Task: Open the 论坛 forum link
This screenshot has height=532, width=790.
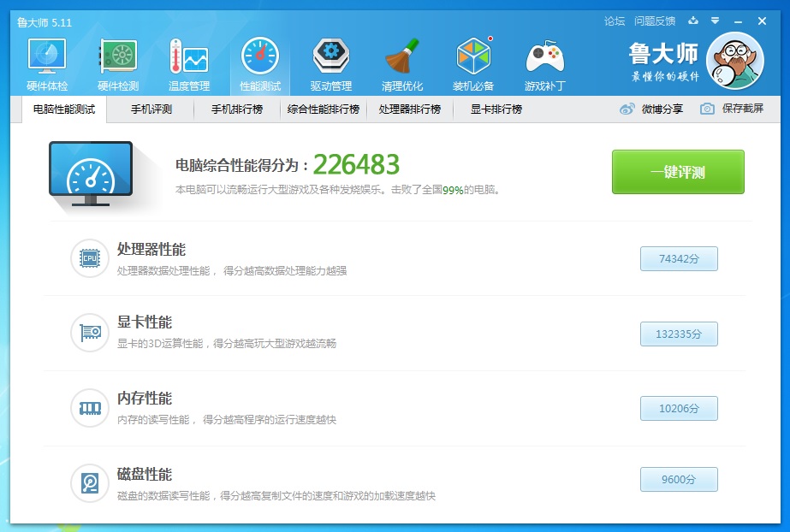Action: 615,21
